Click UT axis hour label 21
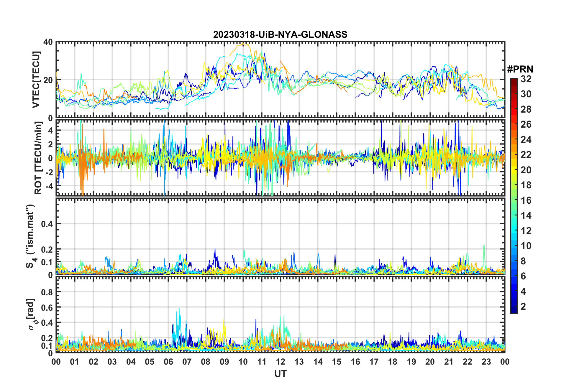 [449, 362]
